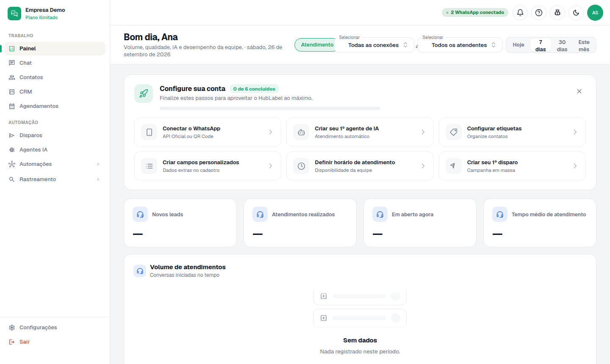Click the bug report icon
Viewport: 610px width, 364px height.
[557, 13]
